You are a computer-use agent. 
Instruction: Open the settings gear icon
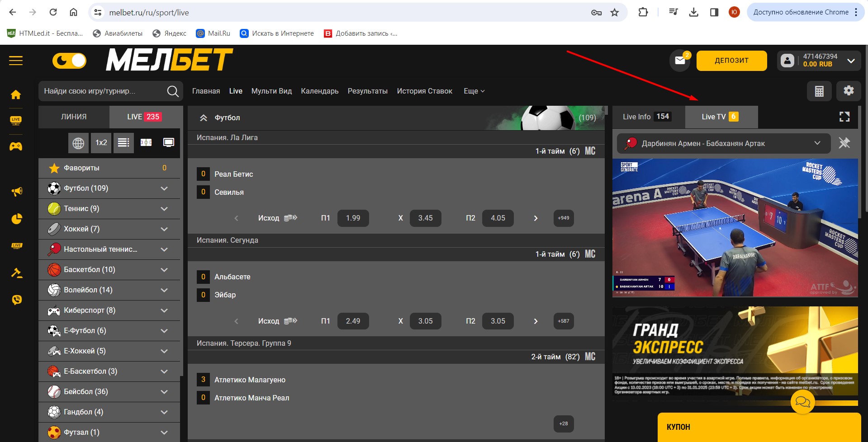click(x=849, y=91)
